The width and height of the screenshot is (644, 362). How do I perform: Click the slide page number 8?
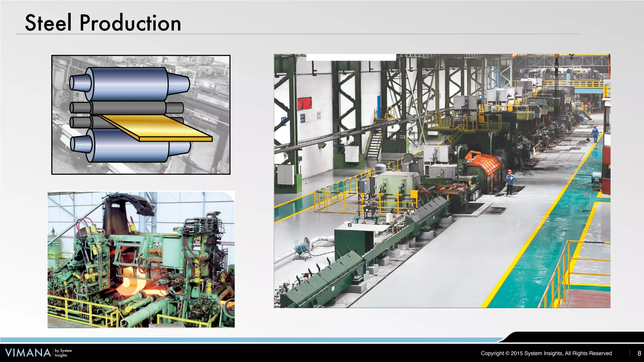(x=639, y=353)
